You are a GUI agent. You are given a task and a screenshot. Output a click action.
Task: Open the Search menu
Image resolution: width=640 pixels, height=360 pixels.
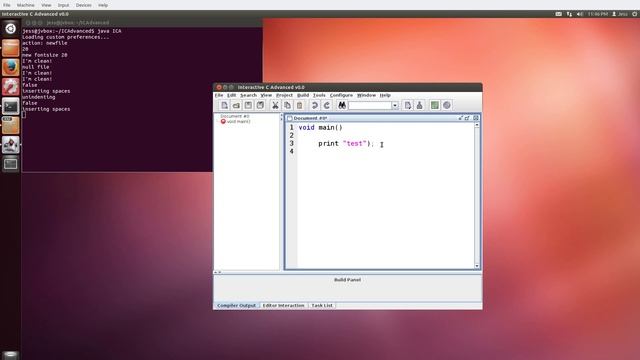coord(248,95)
